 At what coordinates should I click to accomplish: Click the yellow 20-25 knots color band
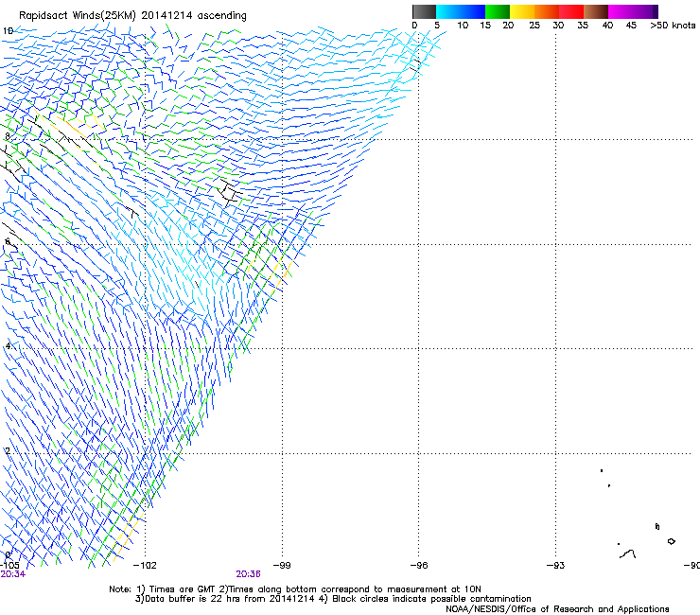pos(522,11)
